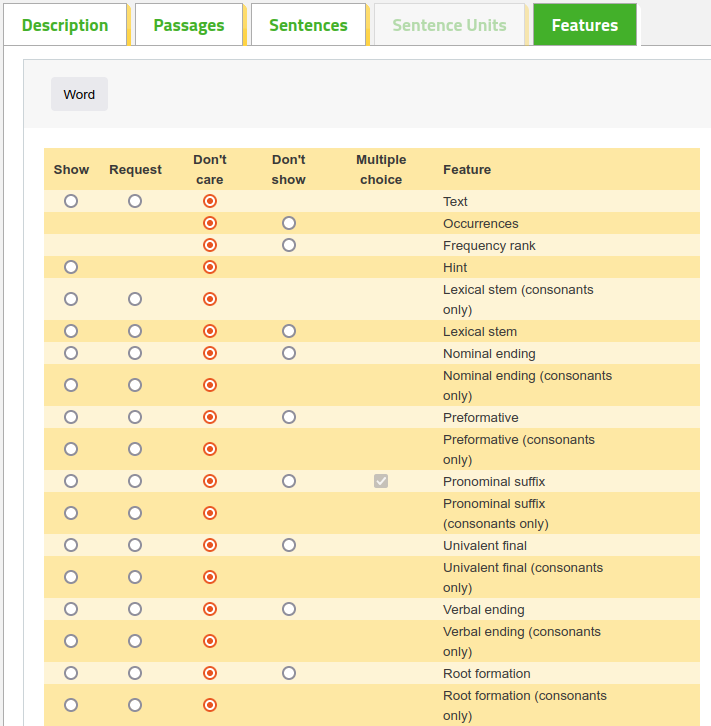Select Request for Root formation
Screen dimensions: 711x726
click(x=135, y=673)
